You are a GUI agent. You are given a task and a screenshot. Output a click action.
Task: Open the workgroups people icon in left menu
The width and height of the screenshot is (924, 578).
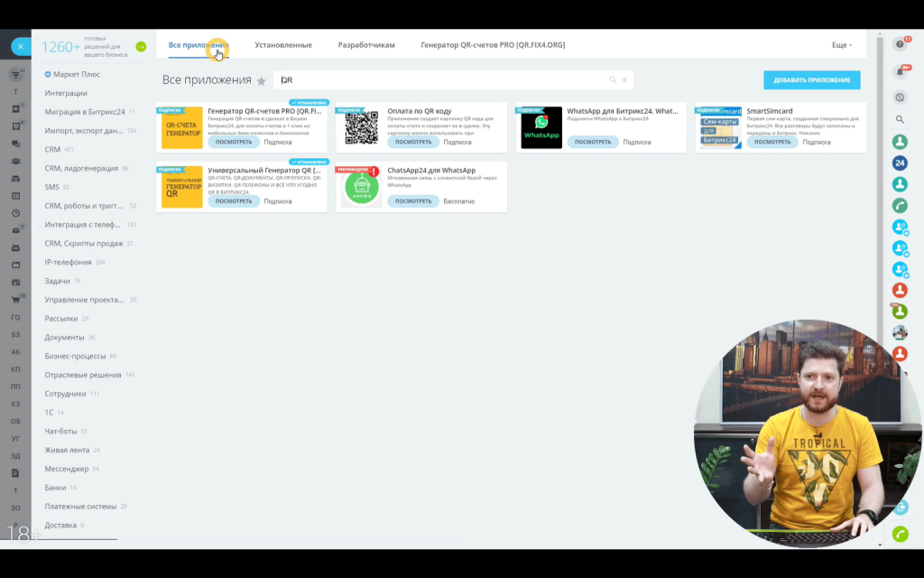click(16, 161)
